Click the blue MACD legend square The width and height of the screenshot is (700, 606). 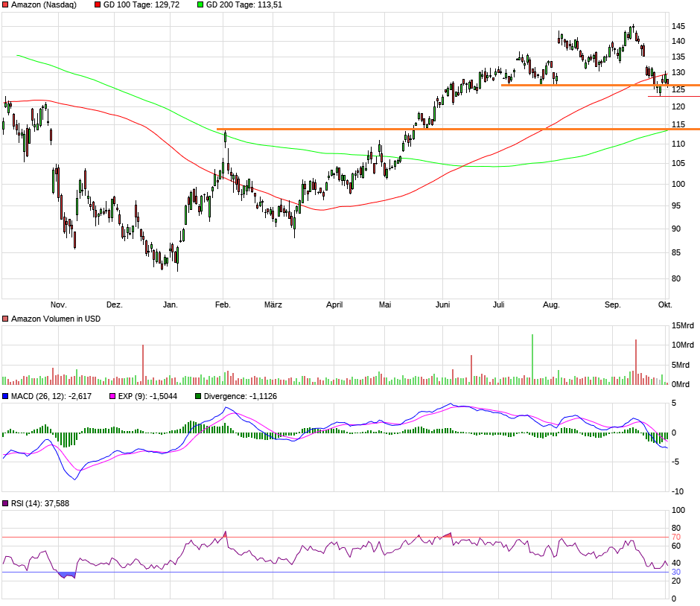click(x=6, y=397)
